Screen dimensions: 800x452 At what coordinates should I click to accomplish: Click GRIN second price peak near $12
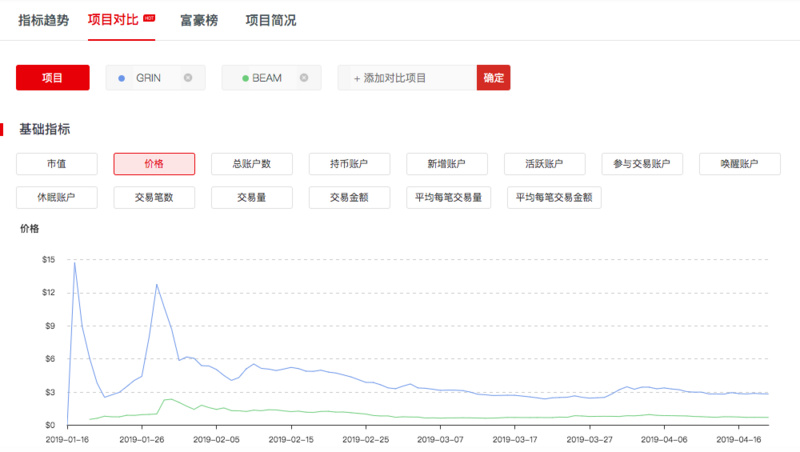pyautogui.click(x=157, y=285)
